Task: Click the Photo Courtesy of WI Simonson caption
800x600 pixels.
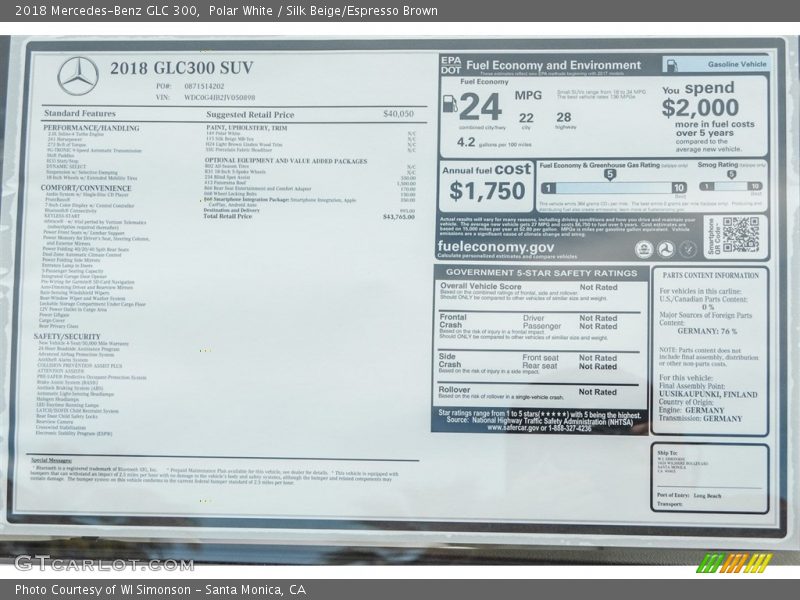Action: click(160, 590)
